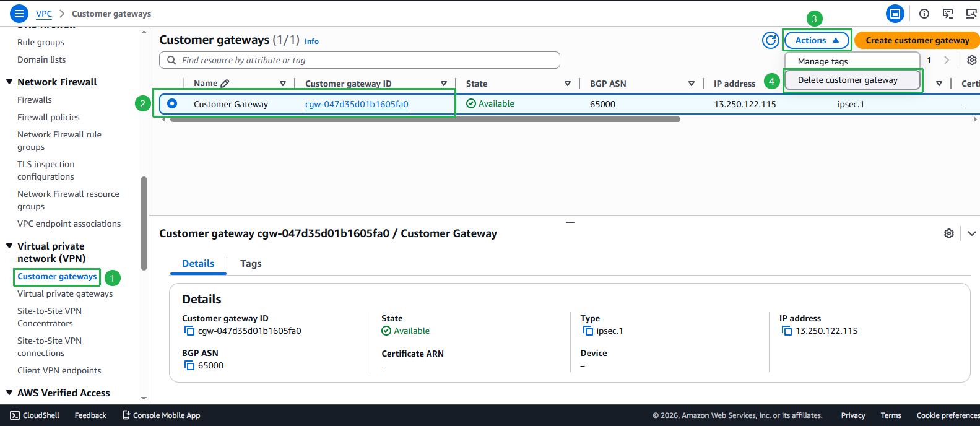
Task: Copy the IP address 13.250.122.115 in Details
Action: click(787, 331)
